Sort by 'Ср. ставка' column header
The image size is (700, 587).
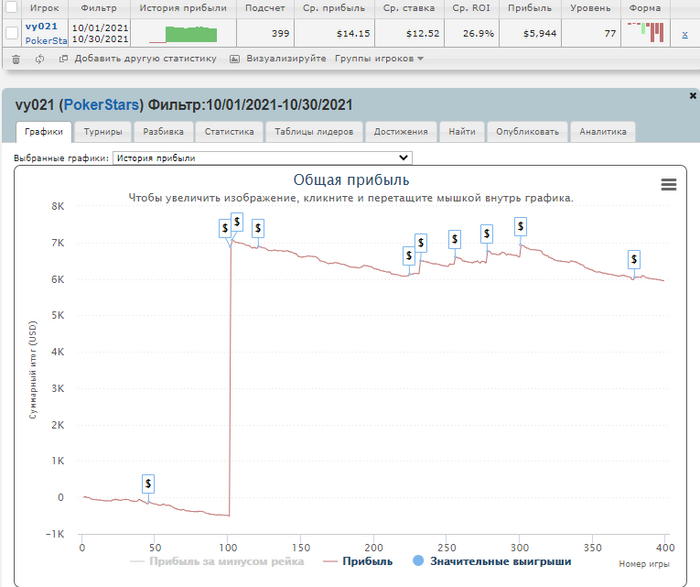click(x=409, y=8)
